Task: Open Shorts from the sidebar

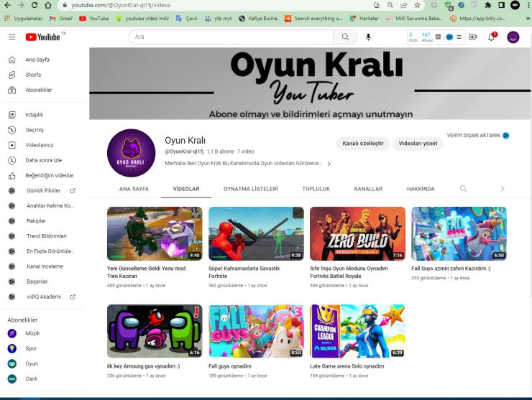Action: click(x=33, y=75)
